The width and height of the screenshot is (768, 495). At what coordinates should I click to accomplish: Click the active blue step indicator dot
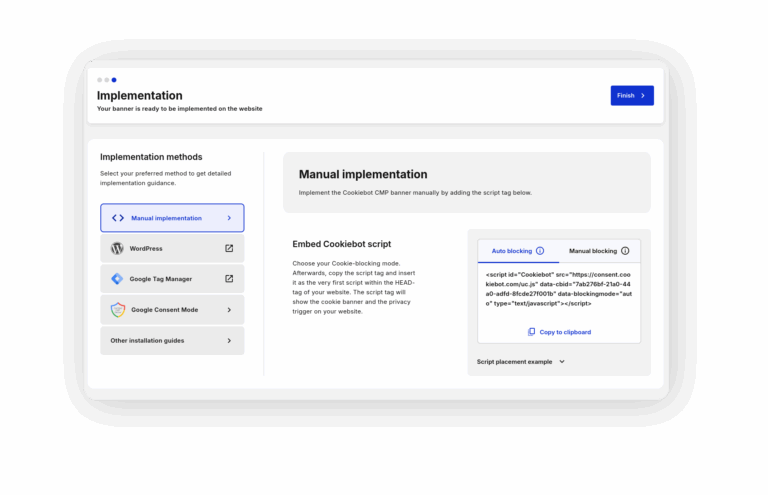[114, 80]
